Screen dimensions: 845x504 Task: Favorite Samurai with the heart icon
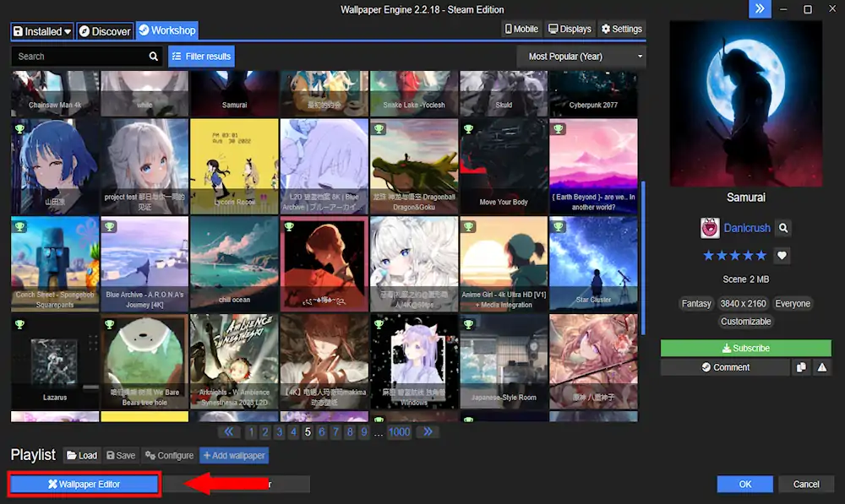click(782, 255)
